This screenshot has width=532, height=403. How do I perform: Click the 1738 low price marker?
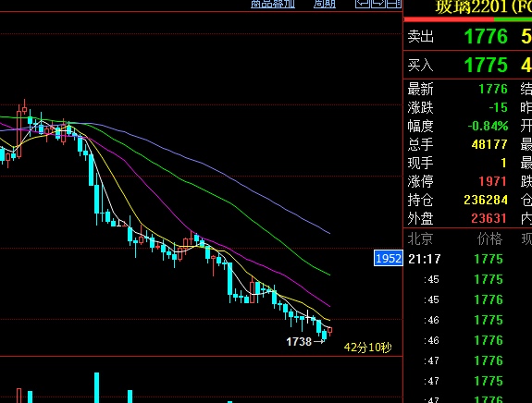(x=299, y=342)
